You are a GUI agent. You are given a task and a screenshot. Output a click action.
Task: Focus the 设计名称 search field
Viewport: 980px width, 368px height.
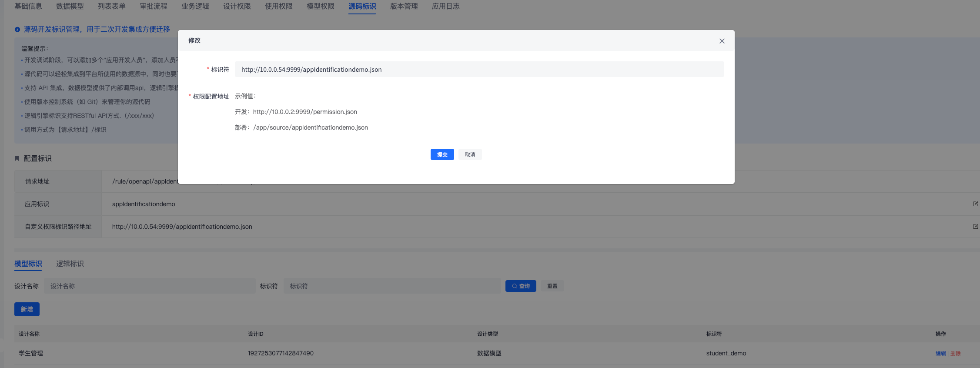pyautogui.click(x=150, y=286)
